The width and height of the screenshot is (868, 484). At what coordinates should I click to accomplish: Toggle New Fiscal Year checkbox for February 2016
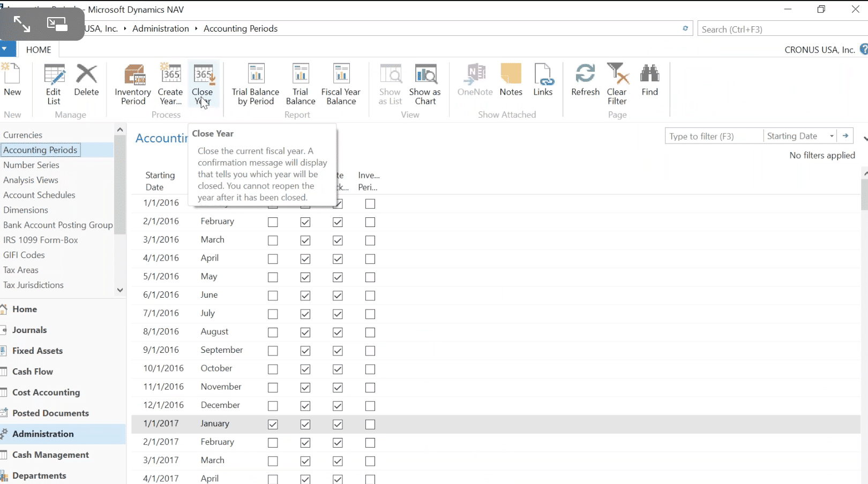coord(273,222)
